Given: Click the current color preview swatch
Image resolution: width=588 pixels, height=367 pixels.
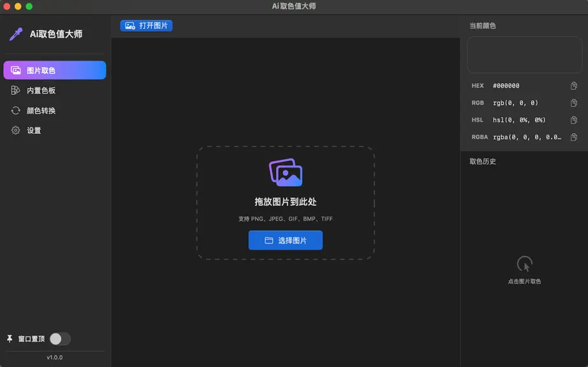Looking at the screenshot, I should point(524,55).
